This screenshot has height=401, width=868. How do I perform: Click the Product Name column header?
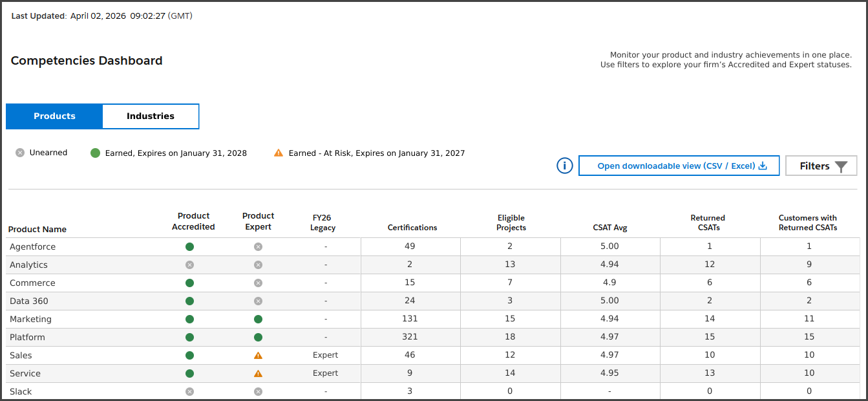37,230
